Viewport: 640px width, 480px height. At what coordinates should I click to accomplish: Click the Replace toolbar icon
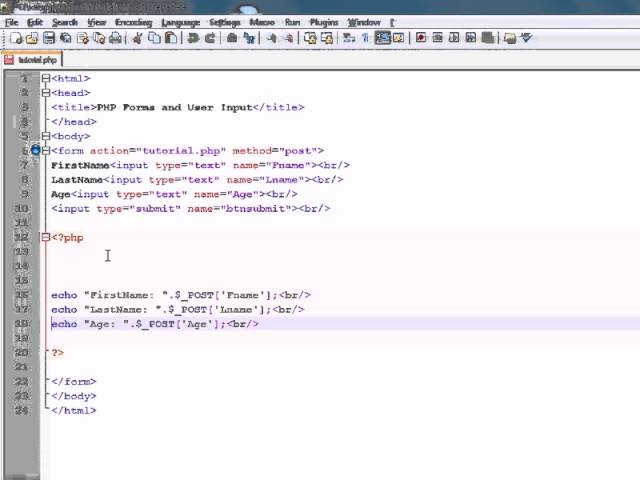[x=249, y=38]
